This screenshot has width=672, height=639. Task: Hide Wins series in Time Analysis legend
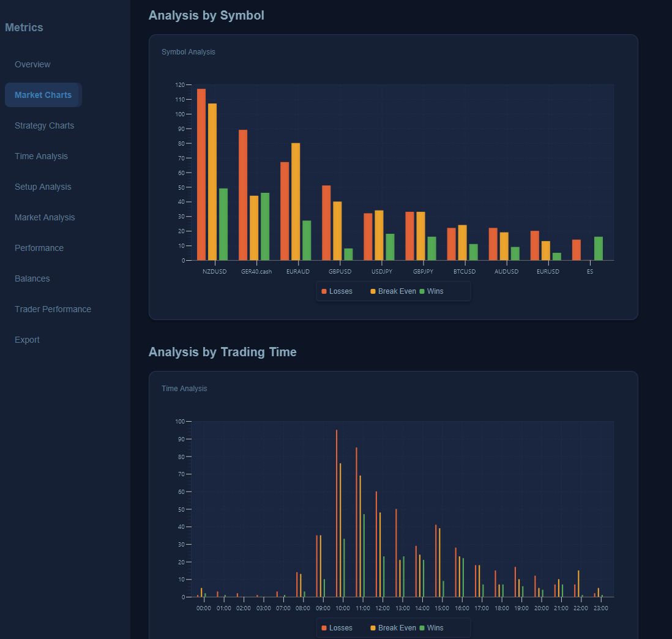[431, 628]
